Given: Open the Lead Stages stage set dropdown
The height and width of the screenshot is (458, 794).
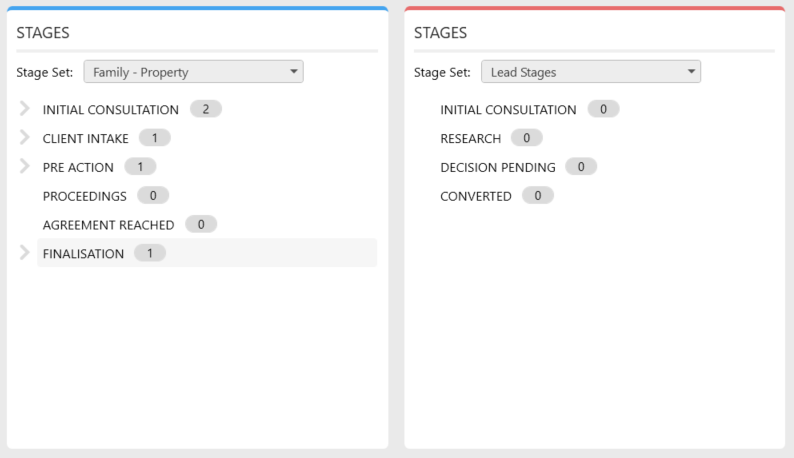Looking at the screenshot, I should point(591,72).
